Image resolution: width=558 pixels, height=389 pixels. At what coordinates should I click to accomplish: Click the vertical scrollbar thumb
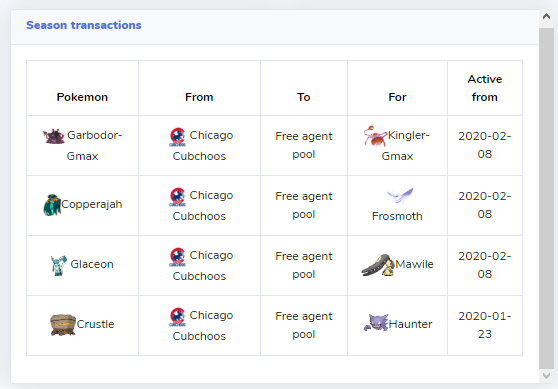point(546,199)
